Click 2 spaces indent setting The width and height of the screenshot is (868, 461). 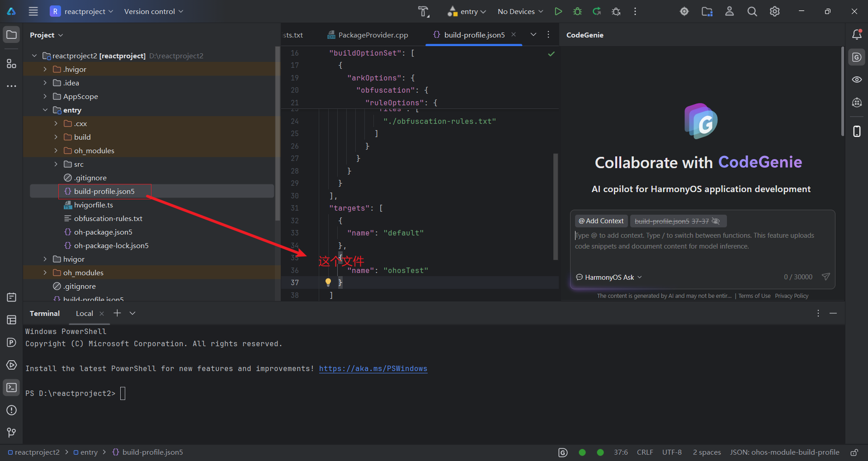[707, 452]
